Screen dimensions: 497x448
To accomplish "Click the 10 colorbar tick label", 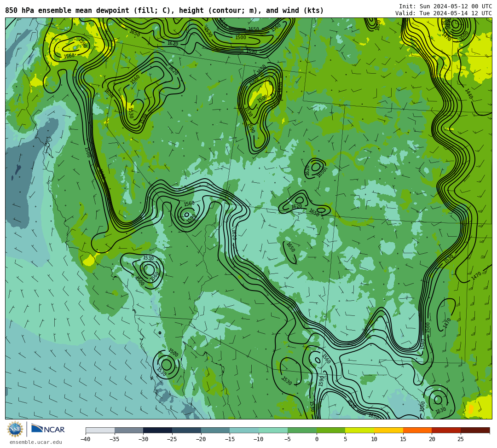I will (x=374, y=439).
